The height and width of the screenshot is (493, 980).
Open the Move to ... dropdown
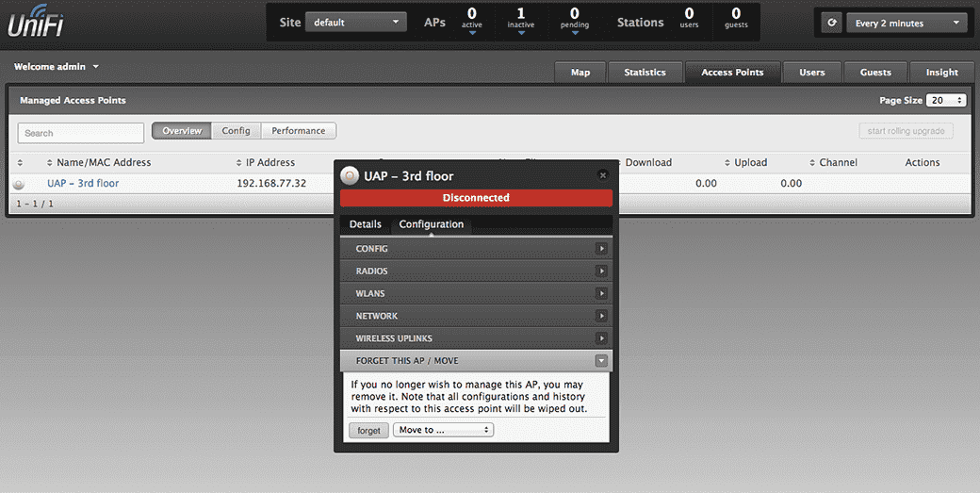pos(443,430)
